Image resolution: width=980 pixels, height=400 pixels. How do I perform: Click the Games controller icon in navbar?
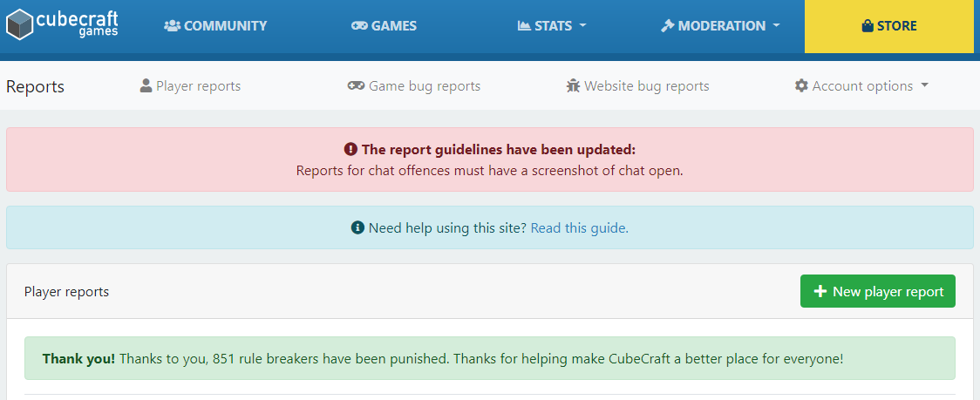tap(359, 25)
